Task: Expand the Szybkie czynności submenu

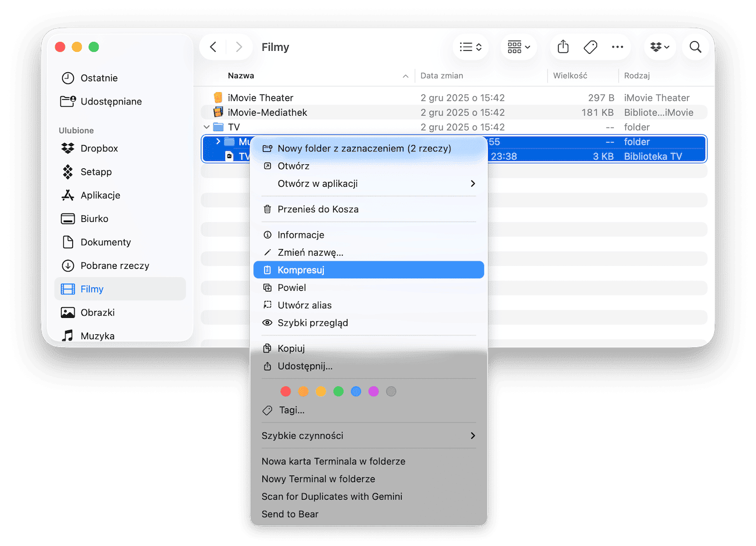Action: click(369, 435)
